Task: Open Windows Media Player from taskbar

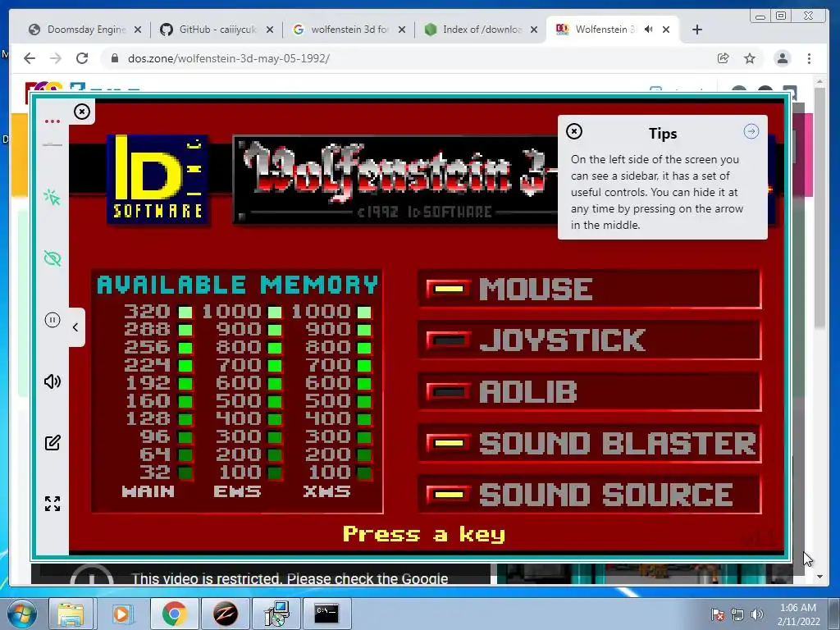Action: [121, 614]
